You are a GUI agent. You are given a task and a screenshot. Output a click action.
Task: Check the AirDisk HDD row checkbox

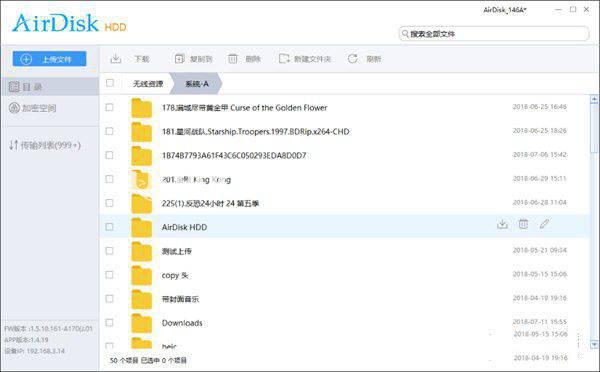click(x=109, y=227)
